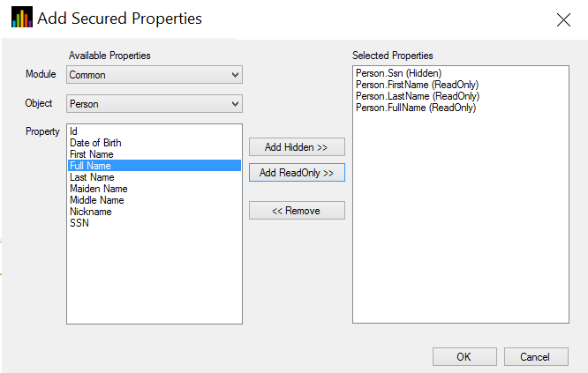588x373 pixels.
Task: Select Id in the Property list
Action: 74,131
